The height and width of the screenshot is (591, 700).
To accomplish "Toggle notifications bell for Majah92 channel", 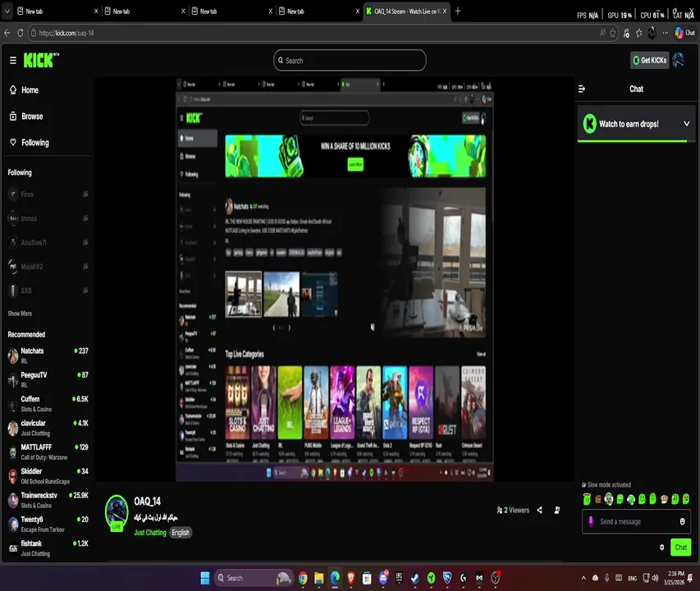I will pos(85,267).
